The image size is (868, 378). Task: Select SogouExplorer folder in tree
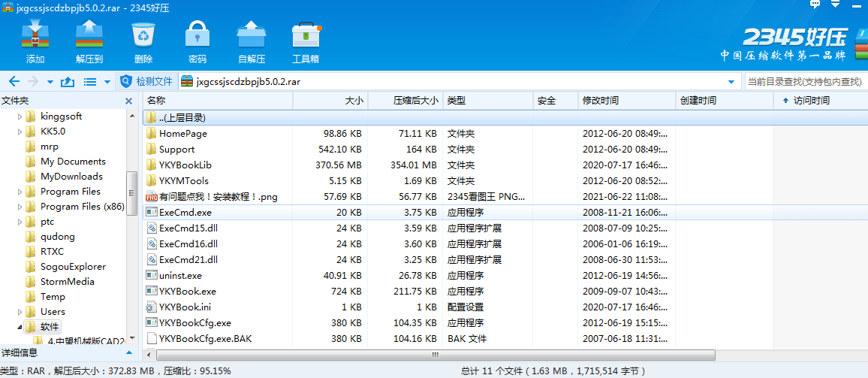click(x=73, y=267)
